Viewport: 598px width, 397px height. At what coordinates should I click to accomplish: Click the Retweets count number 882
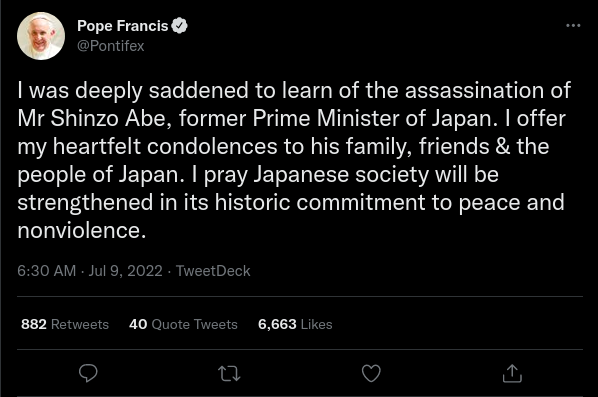point(34,324)
